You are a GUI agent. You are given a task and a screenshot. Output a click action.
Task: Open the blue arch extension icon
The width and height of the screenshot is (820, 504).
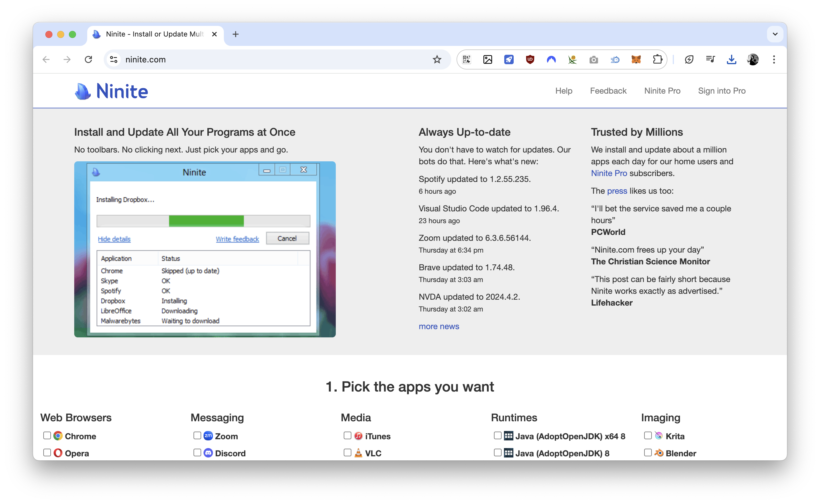pos(551,59)
